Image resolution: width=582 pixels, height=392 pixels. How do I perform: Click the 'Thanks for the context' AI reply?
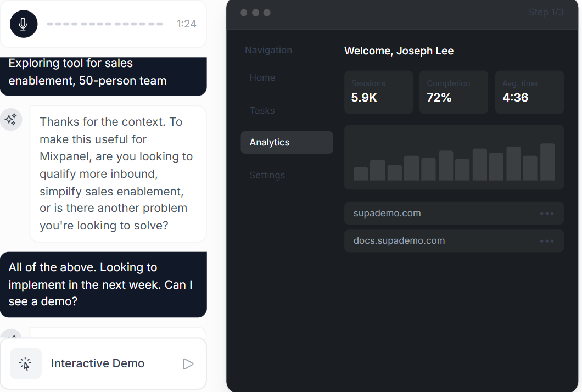[118, 173]
